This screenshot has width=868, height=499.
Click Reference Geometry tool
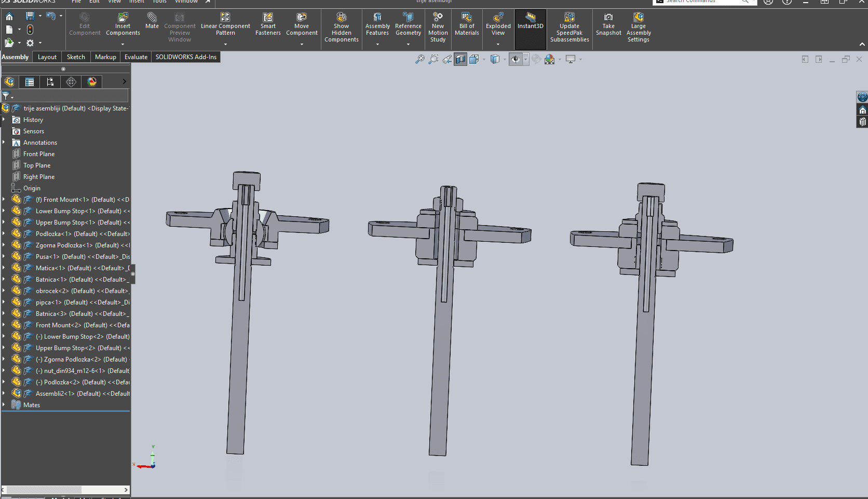point(408,24)
